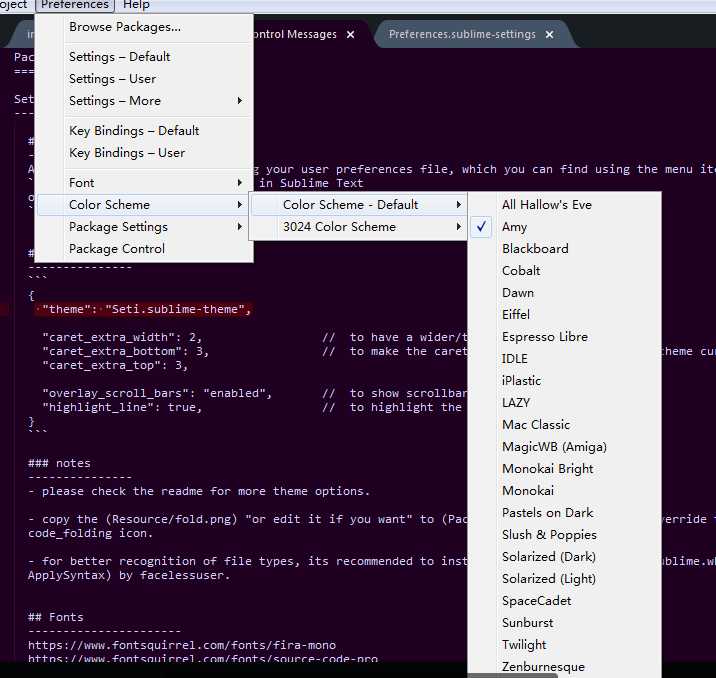
Task: Pick Slush & Poppies color scheme
Action: click(x=564, y=534)
